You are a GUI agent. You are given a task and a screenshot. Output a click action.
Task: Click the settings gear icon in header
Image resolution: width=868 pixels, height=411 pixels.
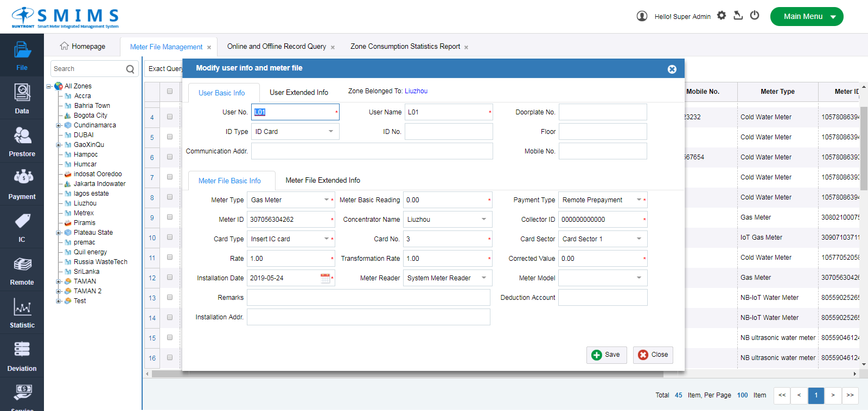[722, 16]
